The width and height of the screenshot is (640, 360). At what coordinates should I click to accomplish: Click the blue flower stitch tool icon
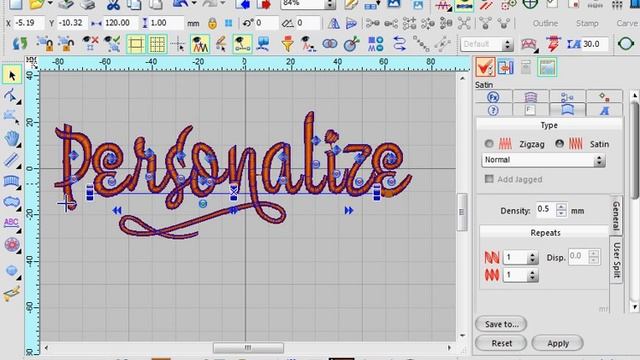coord(11,245)
